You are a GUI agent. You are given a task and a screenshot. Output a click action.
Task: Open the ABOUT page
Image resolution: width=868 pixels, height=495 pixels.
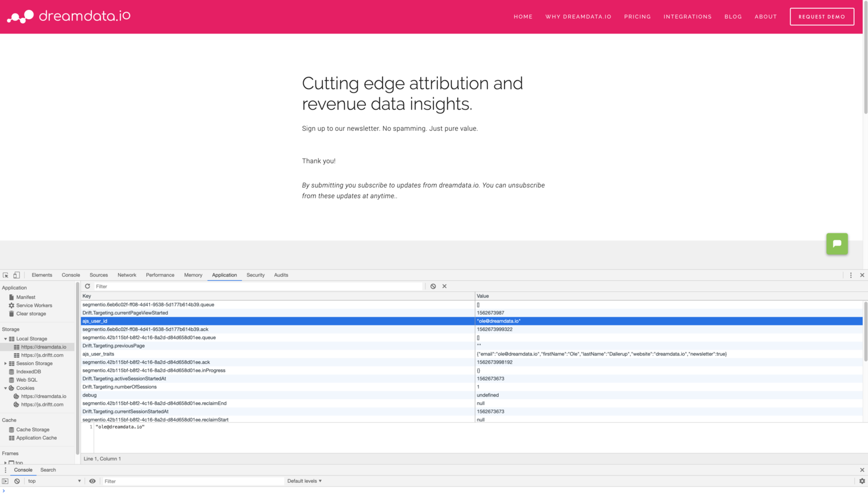point(766,17)
